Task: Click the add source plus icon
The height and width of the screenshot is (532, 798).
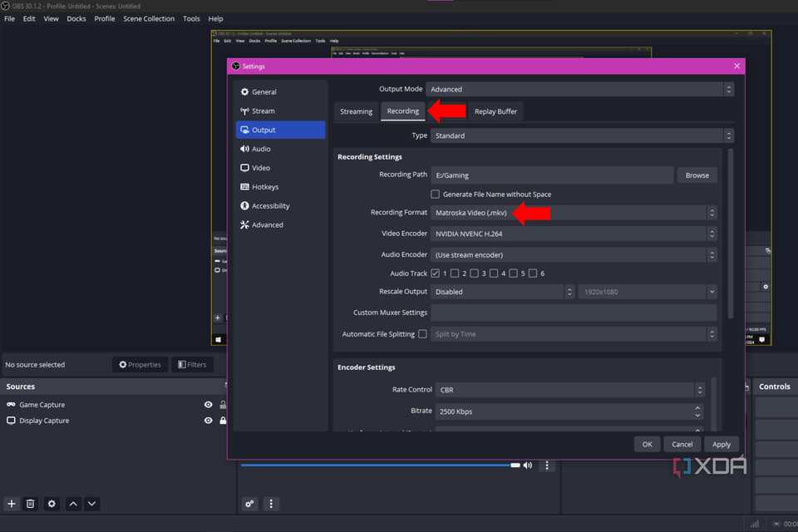Action: 11,504
